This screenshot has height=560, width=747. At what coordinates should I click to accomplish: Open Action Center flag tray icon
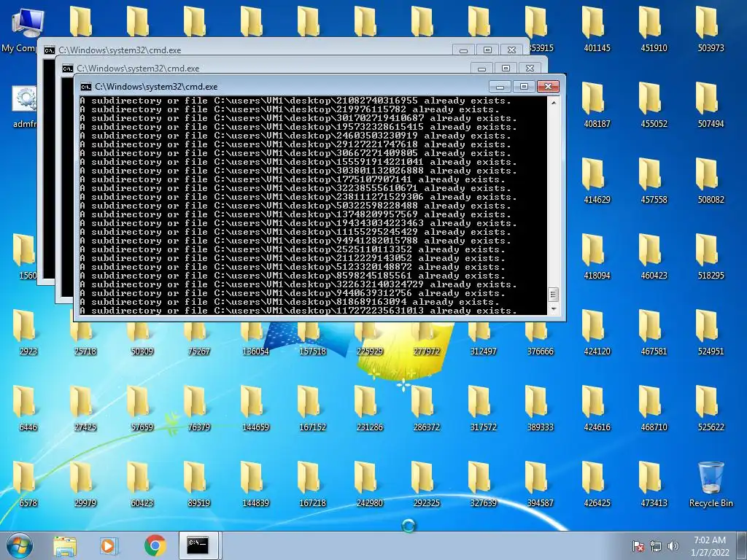[x=638, y=546]
